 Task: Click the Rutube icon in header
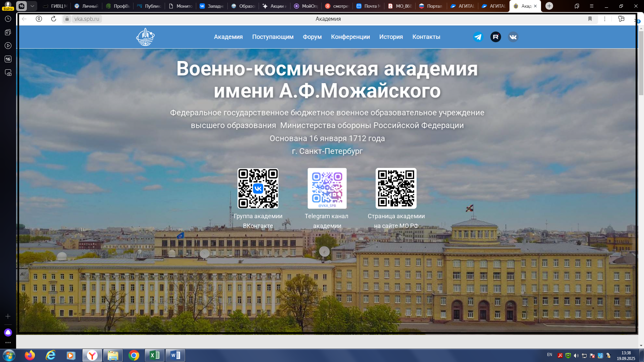[x=495, y=37]
